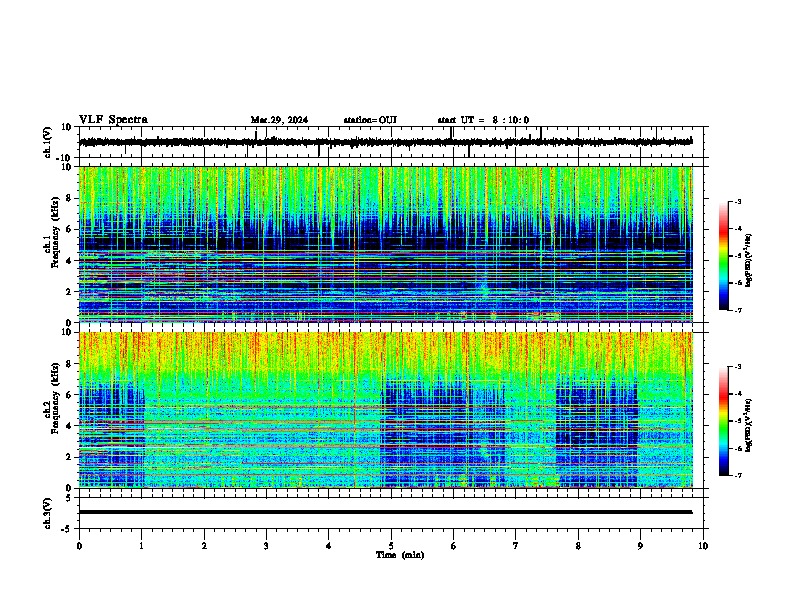Click the -7 label on ch.1 color bar
Image resolution: width=792 pixels, height=612 pixels.
point(737,310)
